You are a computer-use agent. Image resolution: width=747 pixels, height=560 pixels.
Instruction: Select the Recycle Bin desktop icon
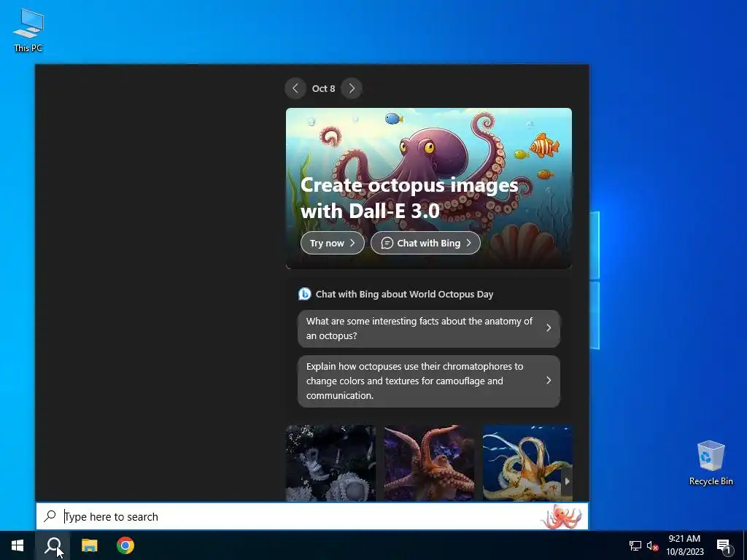(x=711, y=463)
